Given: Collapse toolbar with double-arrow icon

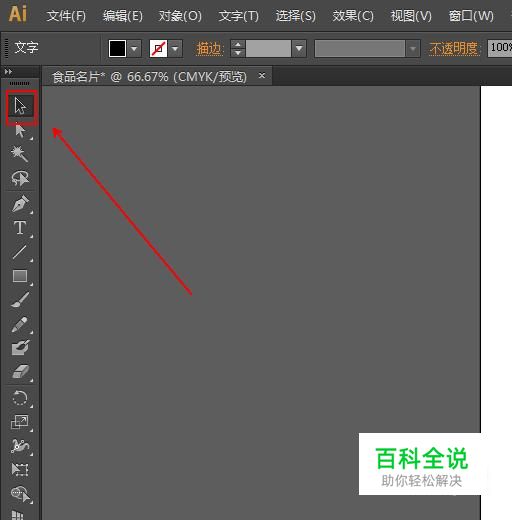Looking at the screenshot, I should click(8, 71).
